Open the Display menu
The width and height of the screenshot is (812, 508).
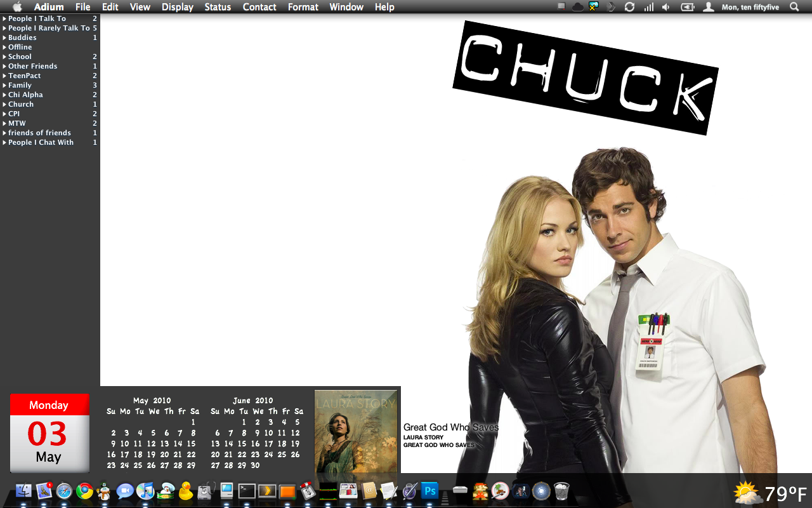[178, 7]
